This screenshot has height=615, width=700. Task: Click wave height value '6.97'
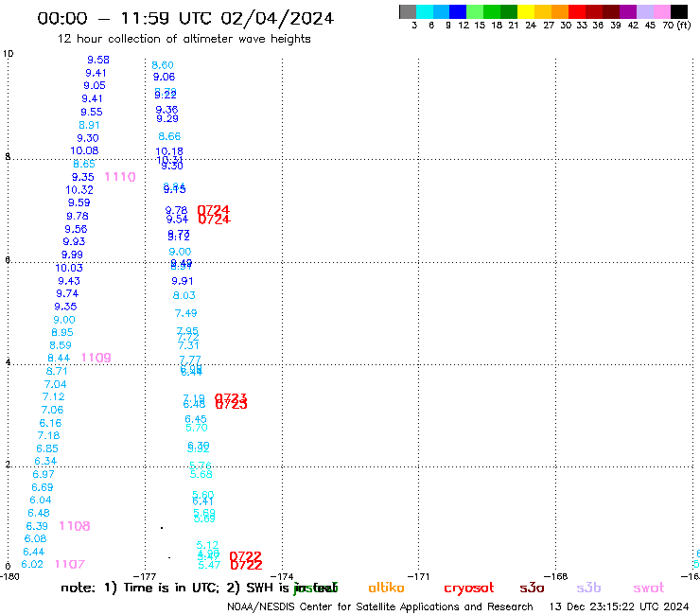point(44,474)
